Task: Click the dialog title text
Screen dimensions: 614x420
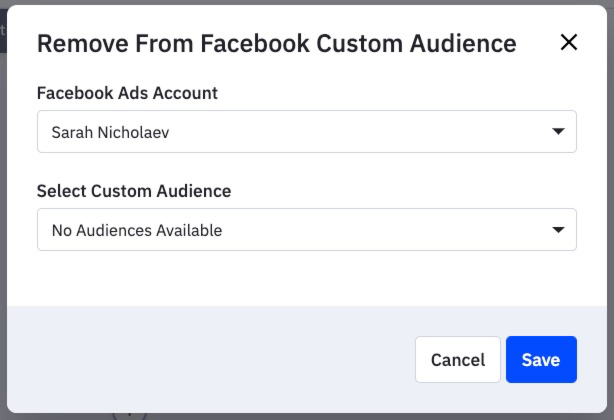Action: (x=276, y=43)
